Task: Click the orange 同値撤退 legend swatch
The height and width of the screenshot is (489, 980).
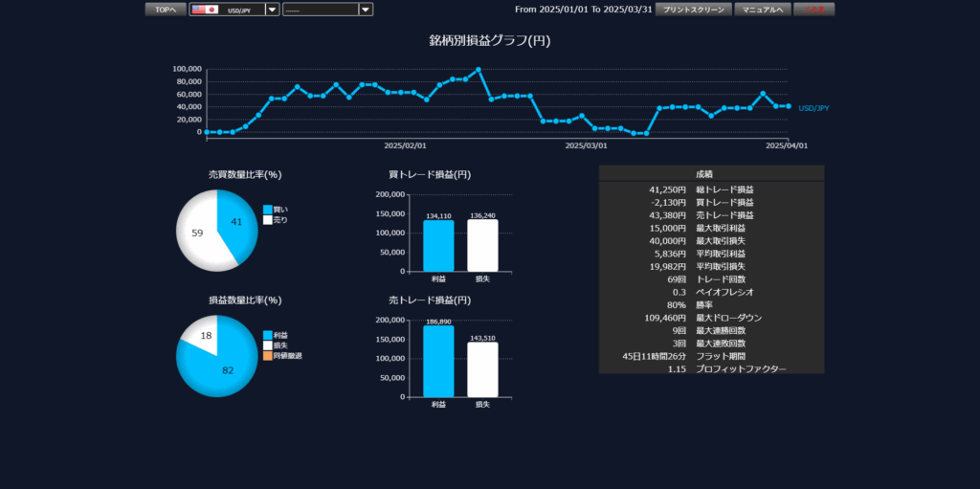Action: pyautogui.click(x=268, y=356)
